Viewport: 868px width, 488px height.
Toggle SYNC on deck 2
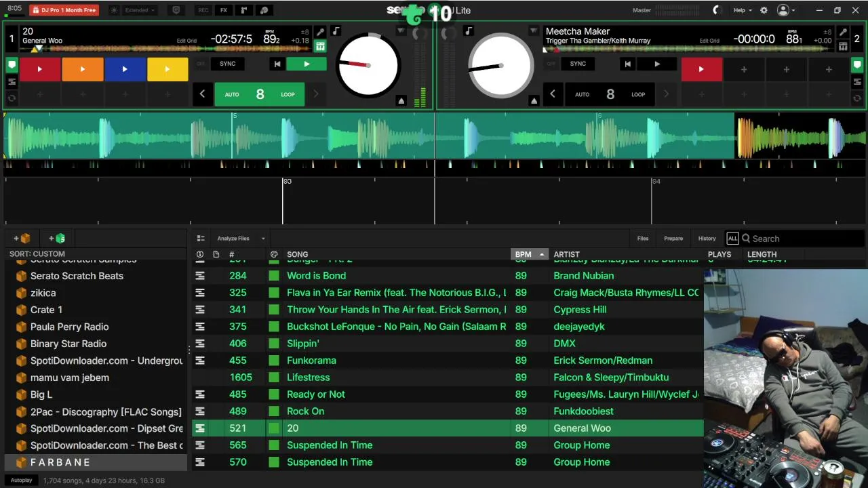click(578, 64)
